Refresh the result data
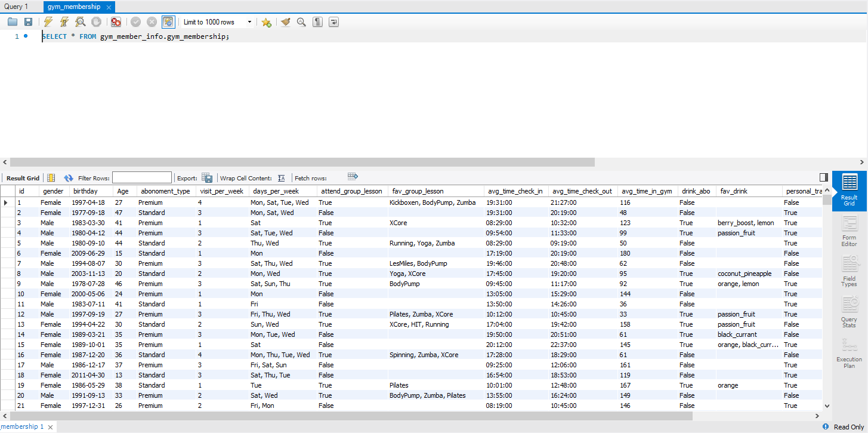This screenshot has height=433, width=868. (x=69, y=178)
